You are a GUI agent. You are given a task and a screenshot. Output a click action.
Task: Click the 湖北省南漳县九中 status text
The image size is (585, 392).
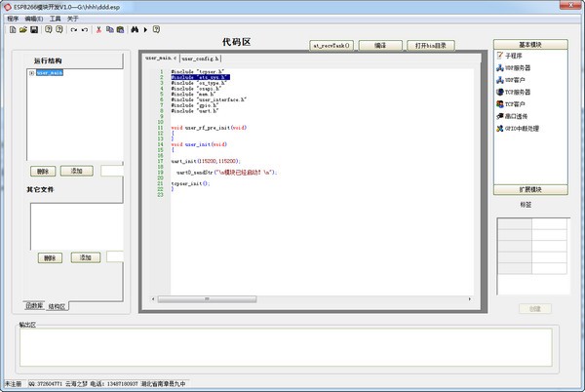pyautogui.click(x=163, y=384)
